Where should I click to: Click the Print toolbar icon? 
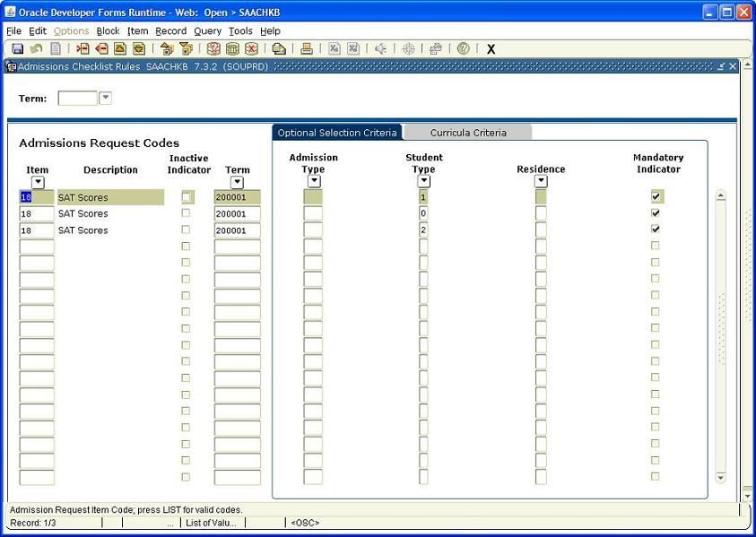pos(307,48)
